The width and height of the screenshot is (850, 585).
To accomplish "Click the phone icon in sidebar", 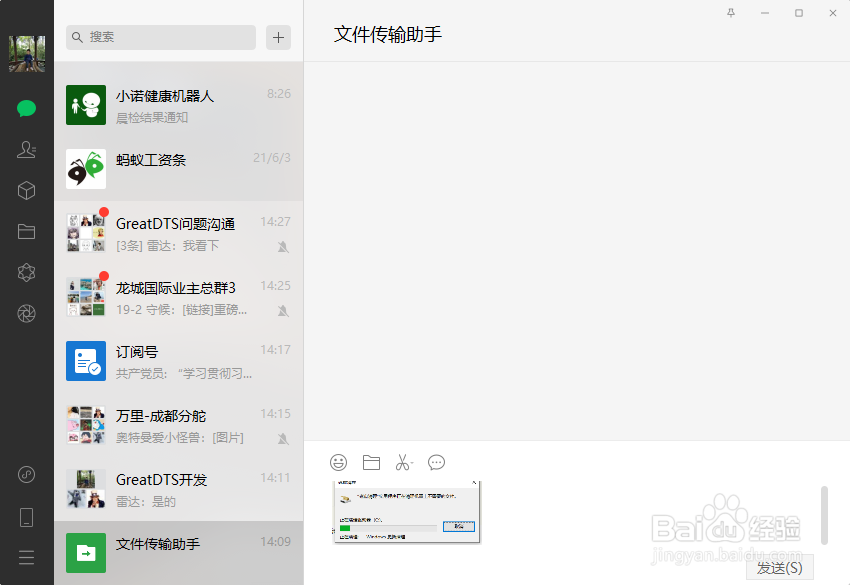I will pos(27,517).
